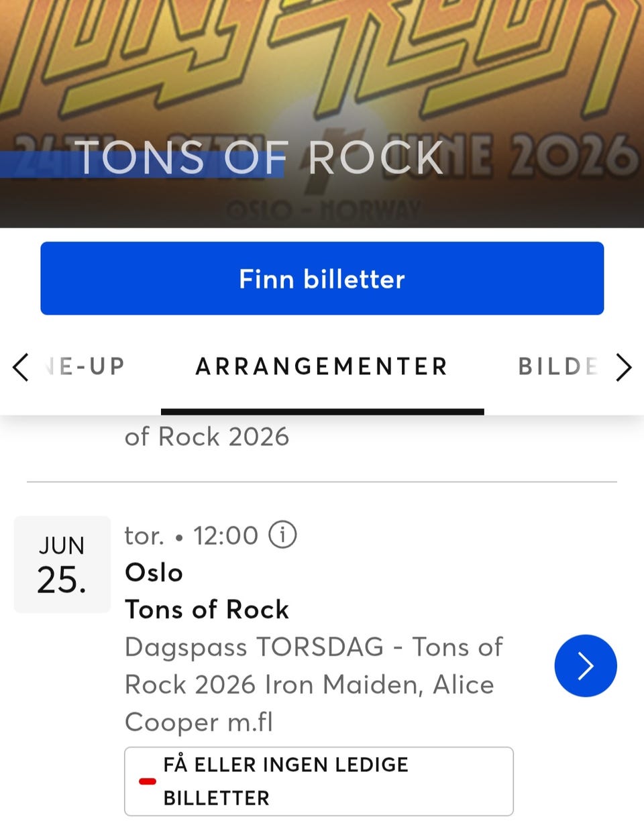This screenshot has width=644, height=831.
Task: Tap the 'tor. • 12:00' event time
Action: 191,535
